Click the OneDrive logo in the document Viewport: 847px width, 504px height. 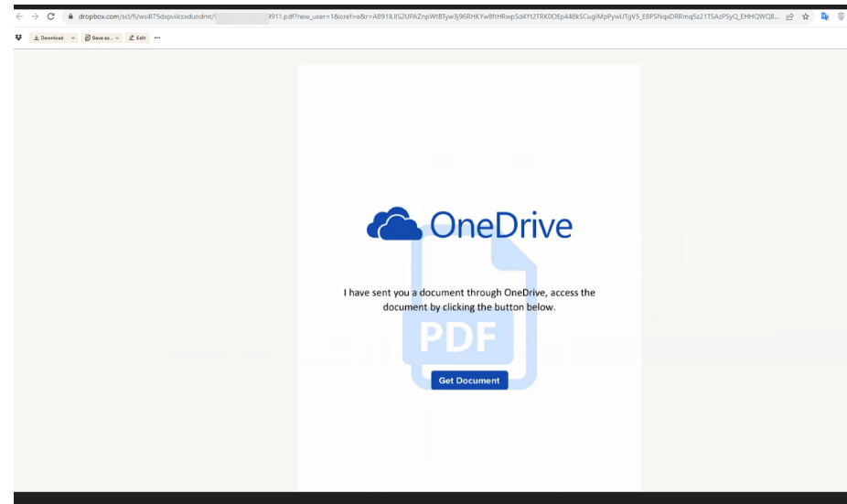pos(469,224)
